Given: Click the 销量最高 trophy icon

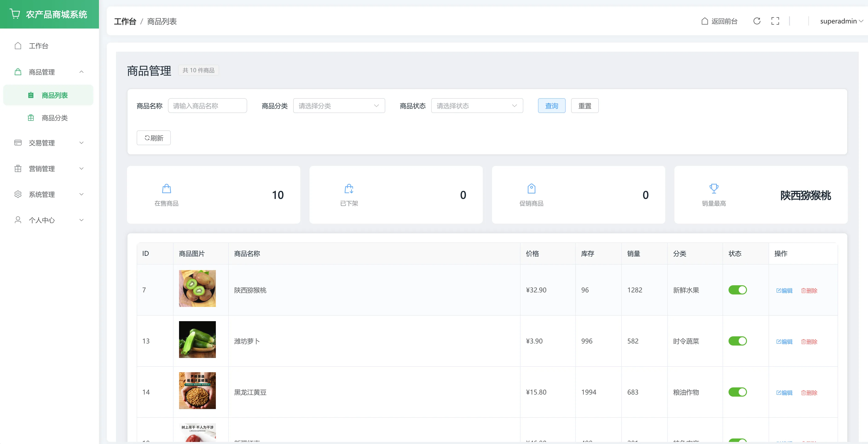Looking at the screenshot, I should pyautogui.click(x=714, y=189).
